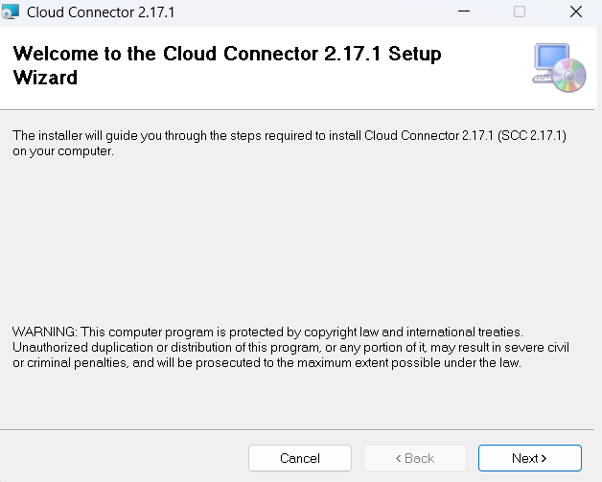
Task: Click the Welcome Setup Wizard heading
Action: tap(227, 65)
